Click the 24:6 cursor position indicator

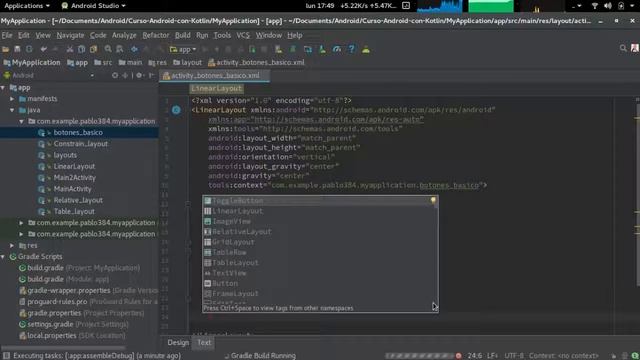(474, 356)
